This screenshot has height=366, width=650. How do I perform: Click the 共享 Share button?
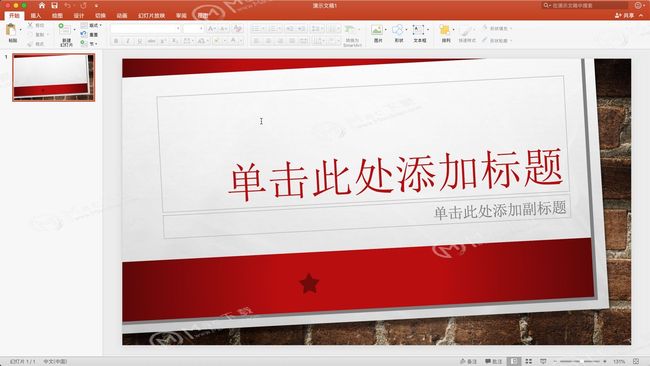click(x=625, y=15)
